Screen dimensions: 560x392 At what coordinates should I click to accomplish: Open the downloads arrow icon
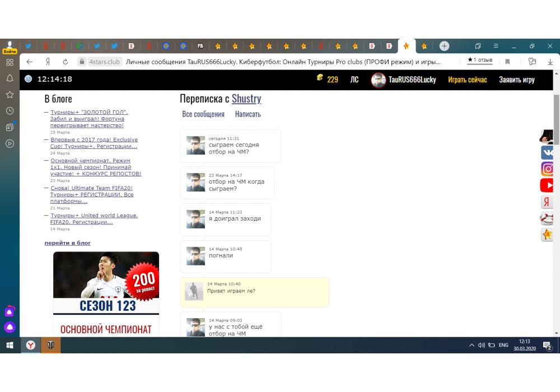550,62
